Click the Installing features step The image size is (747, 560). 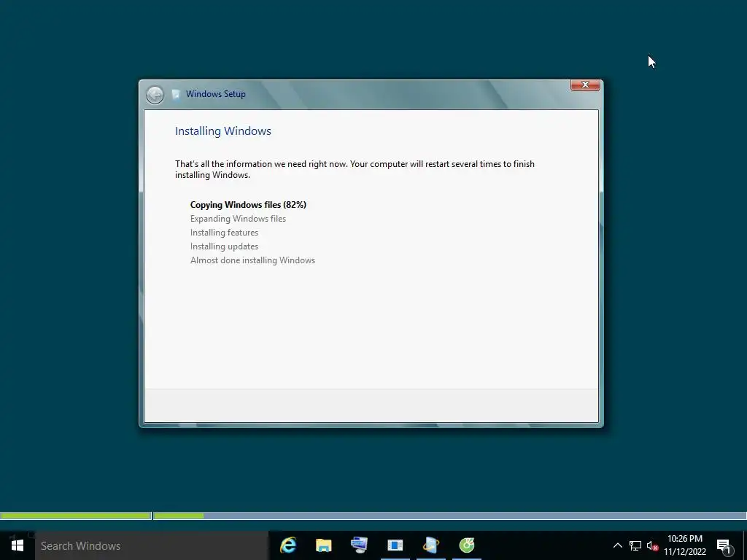(x=225, y=233)
